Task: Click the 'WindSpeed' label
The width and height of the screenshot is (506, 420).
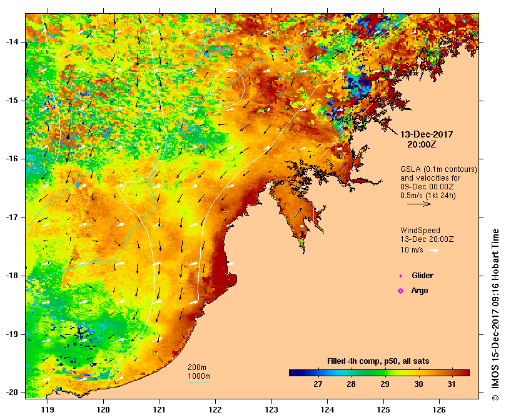Action: pyautogui.click(x=420, y=231)
